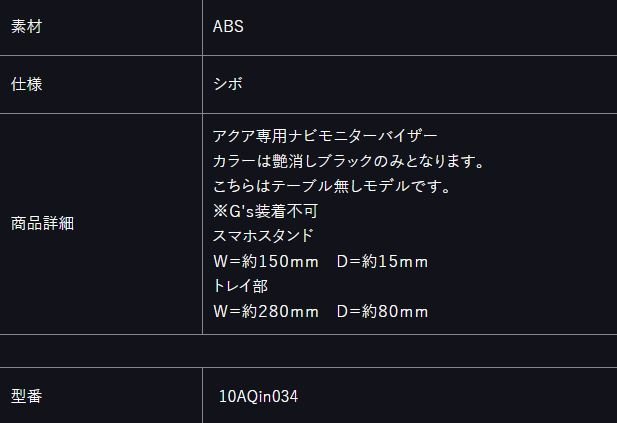This screenshot has width=617, height=423.
Task: Click the empty spacer row above 型番
Action: pos(308,351)
